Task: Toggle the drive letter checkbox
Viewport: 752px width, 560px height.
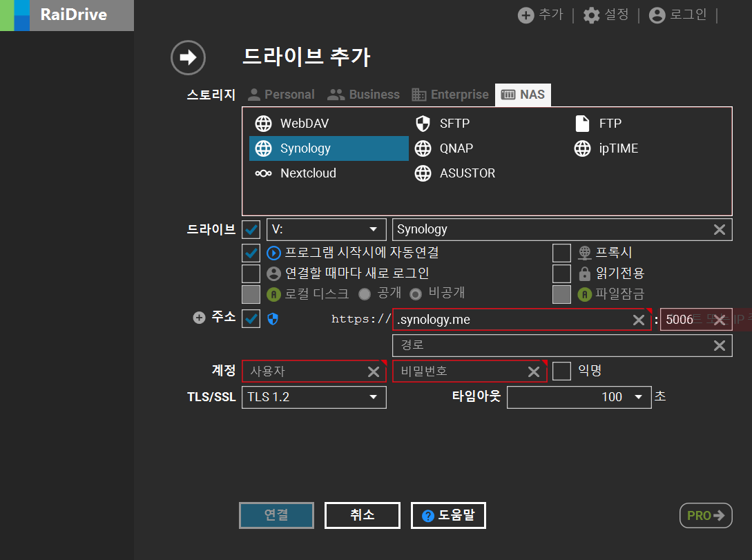Action: 251,230
